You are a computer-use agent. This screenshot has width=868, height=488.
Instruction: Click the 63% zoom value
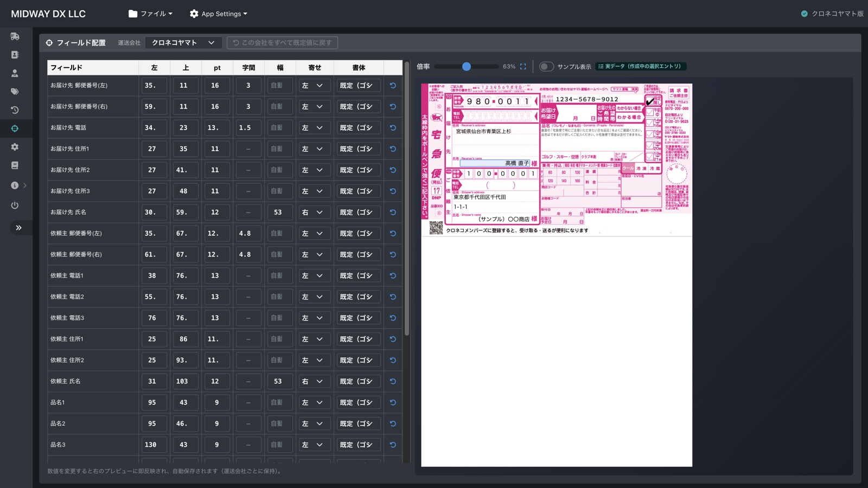pos(509,67)
